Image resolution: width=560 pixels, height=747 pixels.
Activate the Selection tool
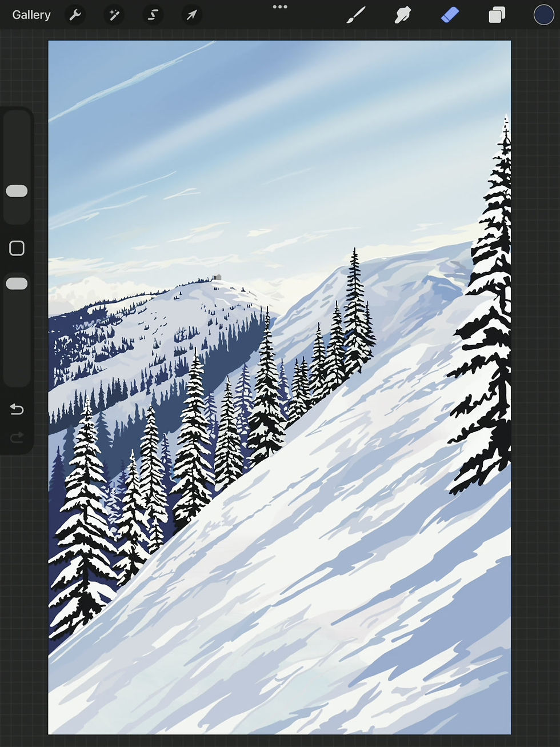tap(153, 15)
